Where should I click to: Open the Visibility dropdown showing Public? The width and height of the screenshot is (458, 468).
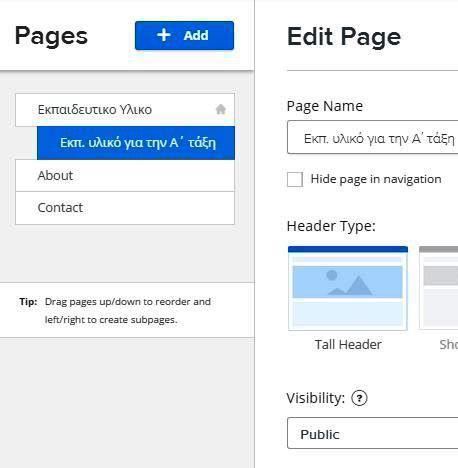tap(372, 433)
